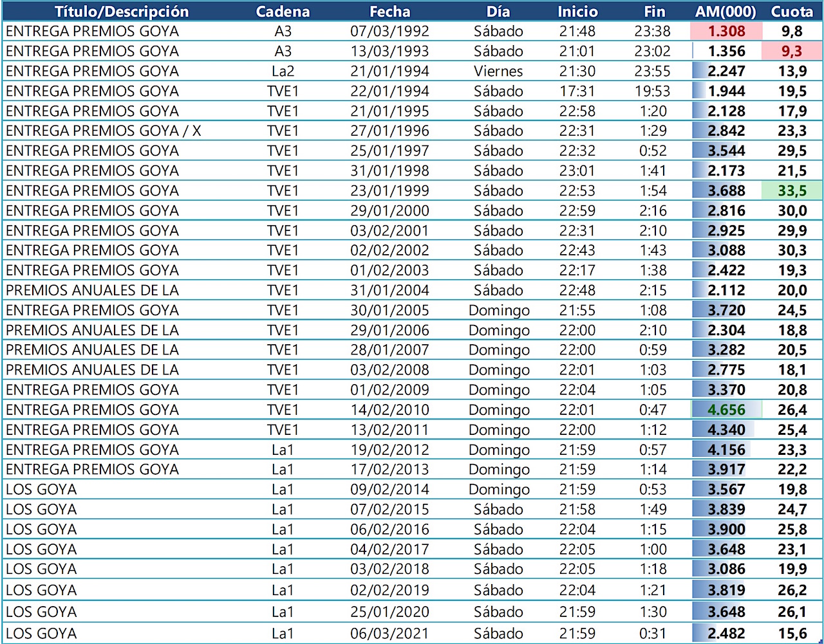The image size is (824, 644).
Task: Click the A3 channel cell for 13/03/1993
Action: [x=283, y=51]
